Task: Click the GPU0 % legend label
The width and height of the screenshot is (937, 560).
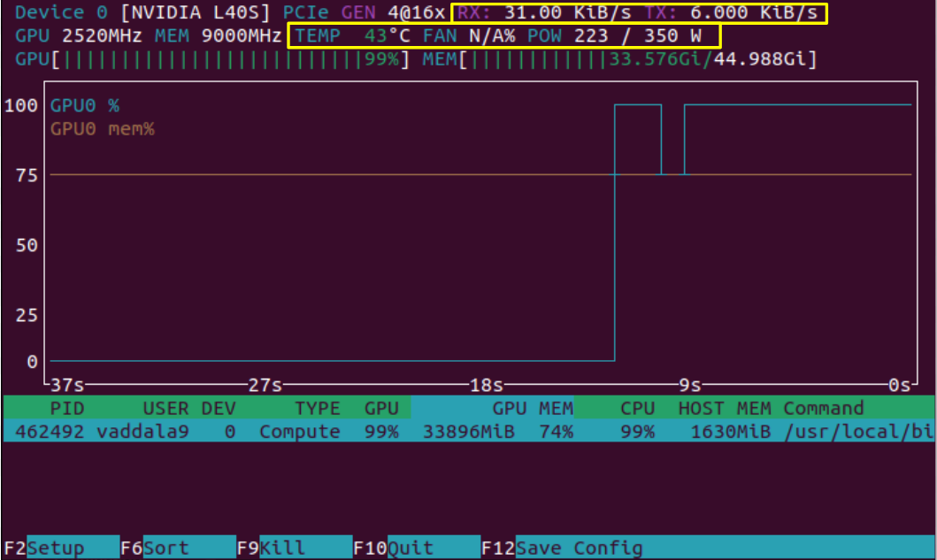Action: tap(85, 105)
